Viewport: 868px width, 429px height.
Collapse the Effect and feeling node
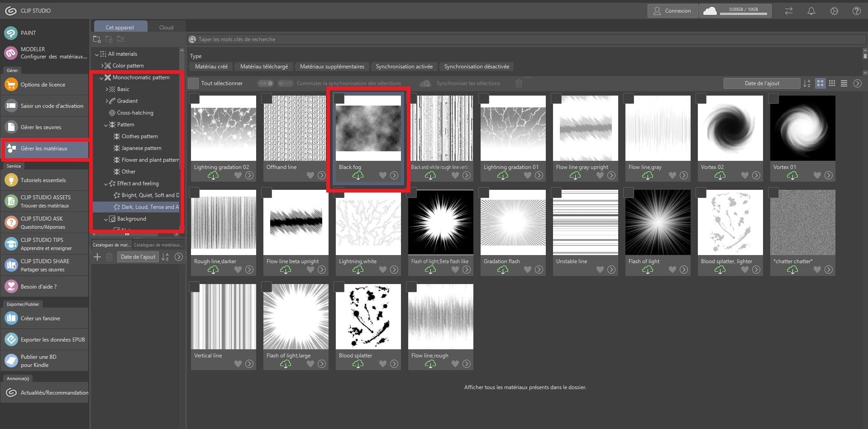click(106, 184)
